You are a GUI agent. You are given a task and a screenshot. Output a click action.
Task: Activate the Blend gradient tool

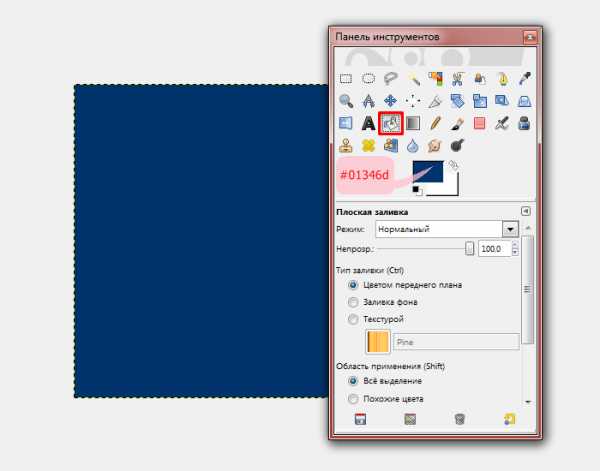(413, 123)
